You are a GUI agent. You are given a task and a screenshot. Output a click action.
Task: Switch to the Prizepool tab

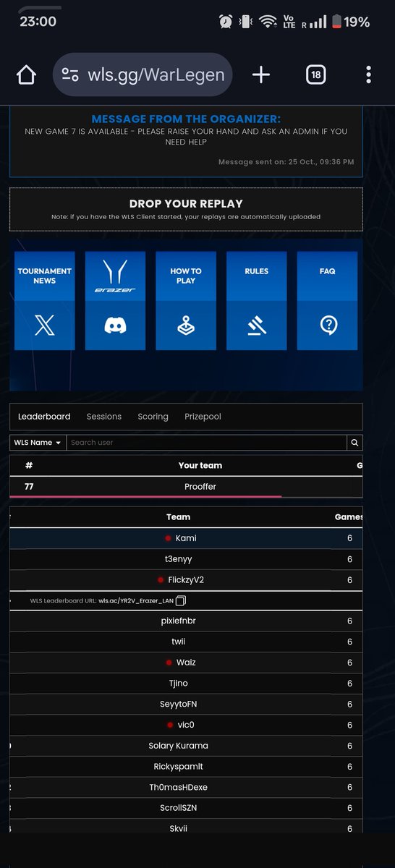click(x=203, y=417)
